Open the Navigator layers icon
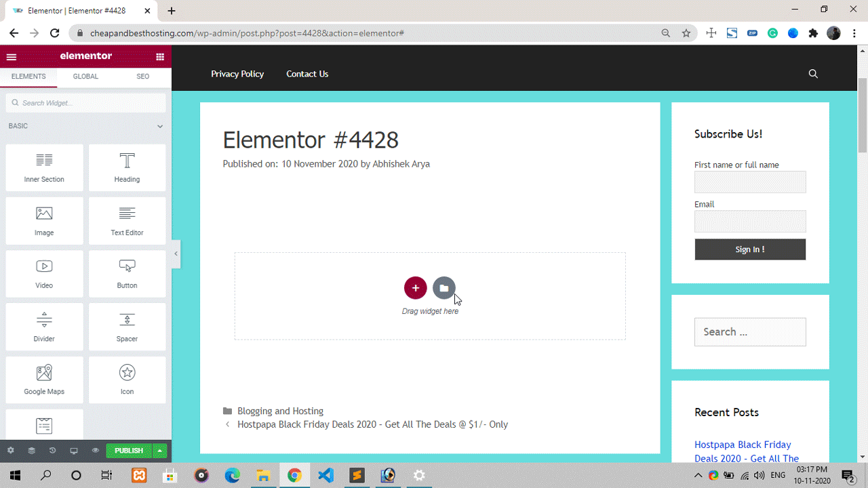 click(x=31, y=451)
